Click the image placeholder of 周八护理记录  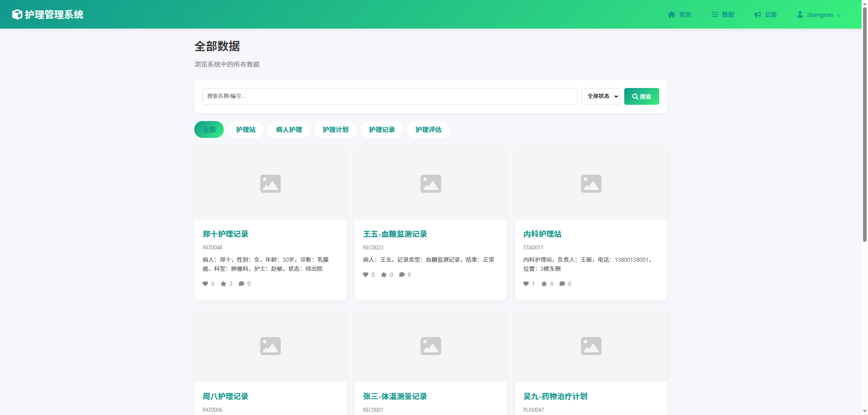coord(270,346)
